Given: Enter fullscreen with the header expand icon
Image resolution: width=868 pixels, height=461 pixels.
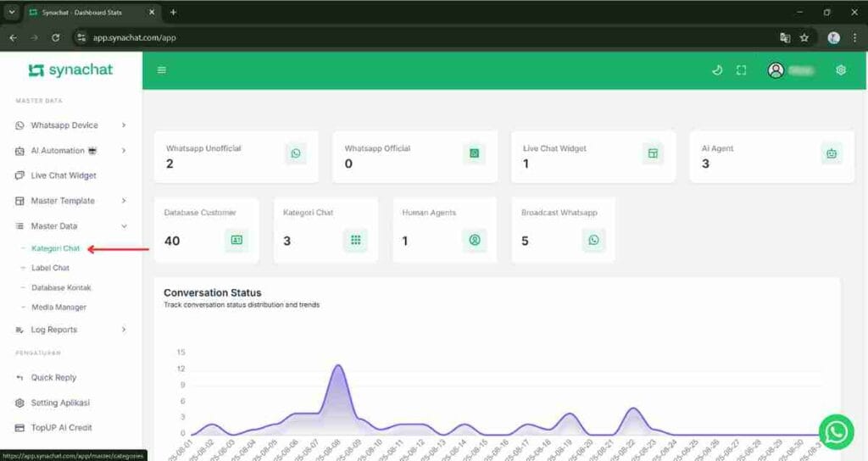Looking at the screenshot, I should pos(741,70).
